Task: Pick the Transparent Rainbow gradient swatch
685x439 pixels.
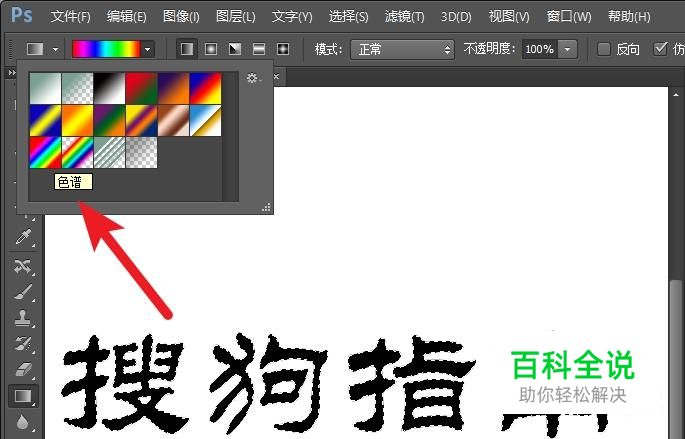Action: [x=77, y=152]
